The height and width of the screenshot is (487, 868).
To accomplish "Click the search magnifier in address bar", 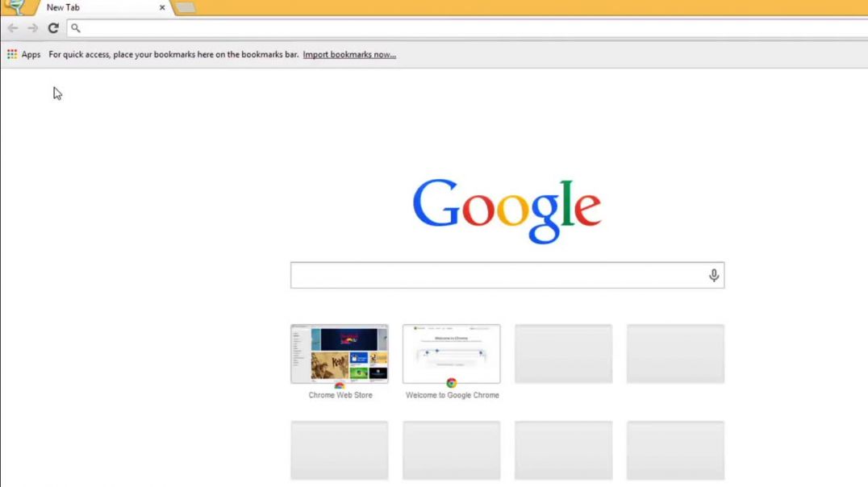I will click(x=76, y=28).
